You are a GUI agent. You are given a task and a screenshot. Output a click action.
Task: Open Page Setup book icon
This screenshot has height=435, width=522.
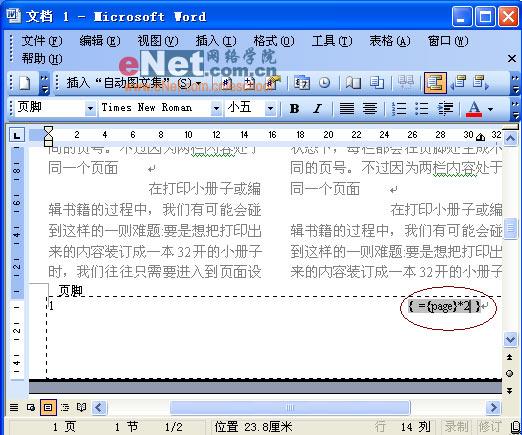pyautogui.click(x=353, y=83)
